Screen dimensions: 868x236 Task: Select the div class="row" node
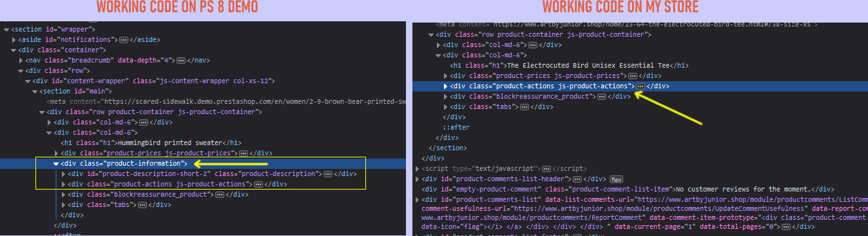[x=58, y=71]
